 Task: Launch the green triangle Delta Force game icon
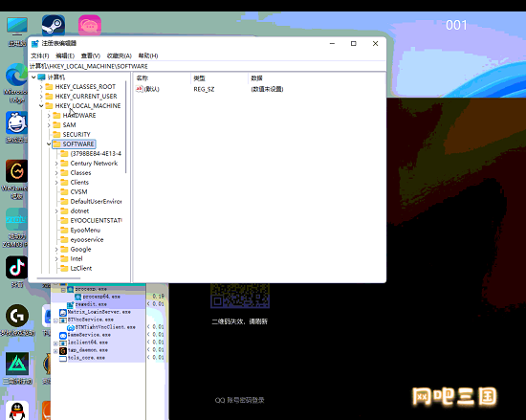pos(17,364)
